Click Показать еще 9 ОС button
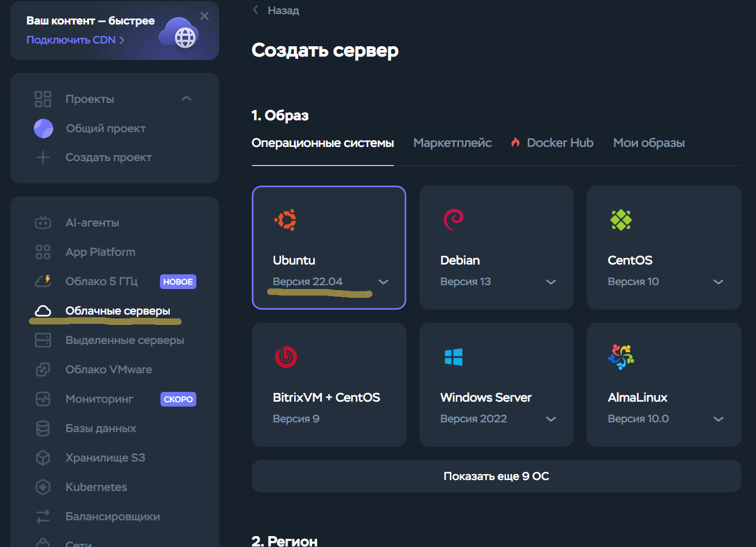This screenshot has height=547, width=756. (496, 476)
